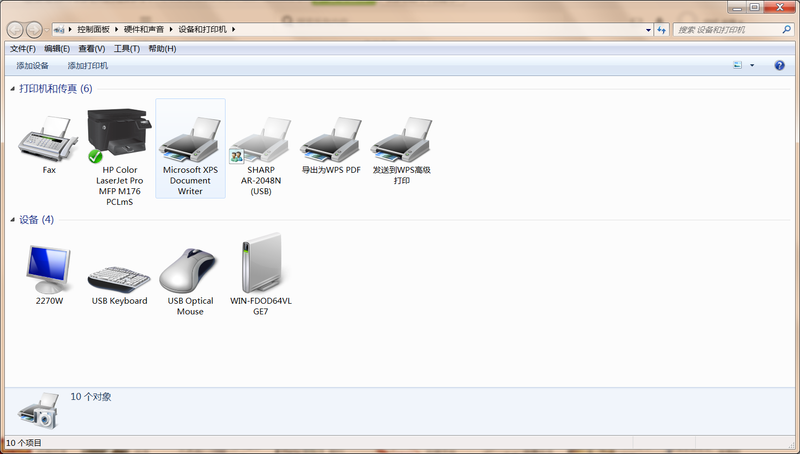This screenshot has height=454, width=800.
Task: Go to 硬件和声音 in the breadcrumb
Action: [x=144, y=30]
